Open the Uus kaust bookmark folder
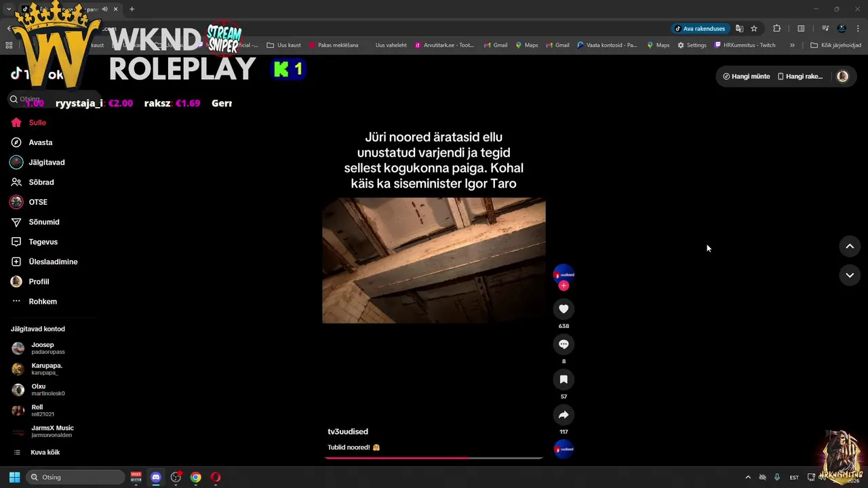This screenshot has width=868, height=488. pyautogui.click(x=283, y=45)
